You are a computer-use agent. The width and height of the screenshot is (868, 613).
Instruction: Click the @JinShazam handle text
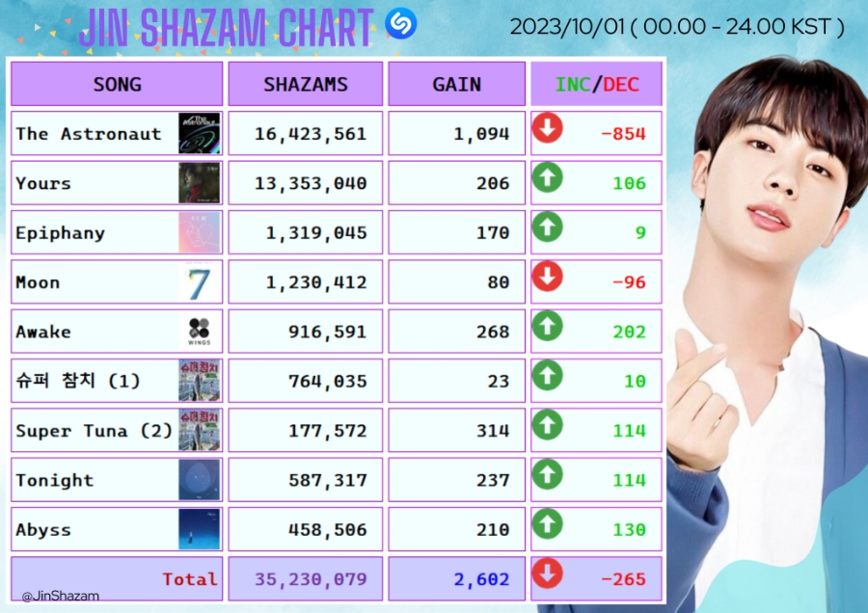point(61,596)
